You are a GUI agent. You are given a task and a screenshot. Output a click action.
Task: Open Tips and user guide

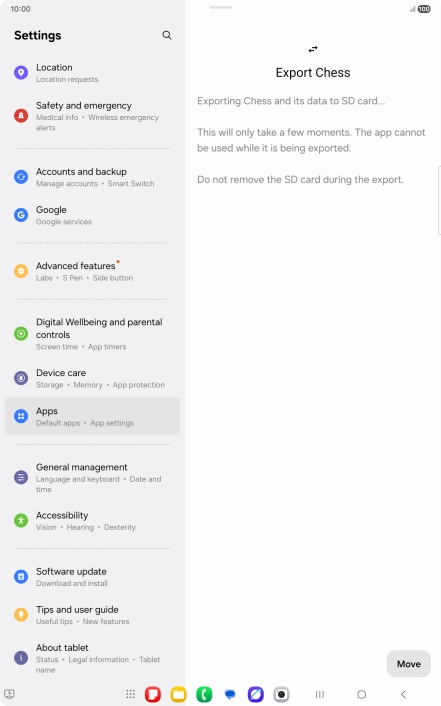click(x=92, y=615)
